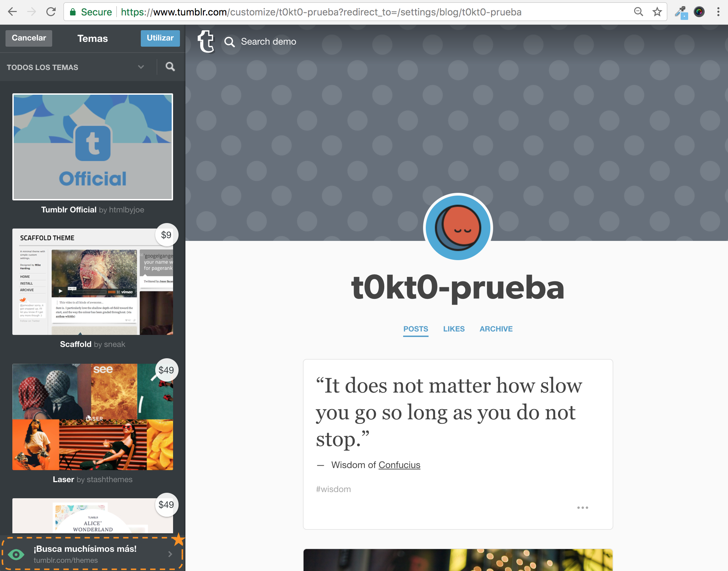Click the browser address bar URL

coord(321,12)
